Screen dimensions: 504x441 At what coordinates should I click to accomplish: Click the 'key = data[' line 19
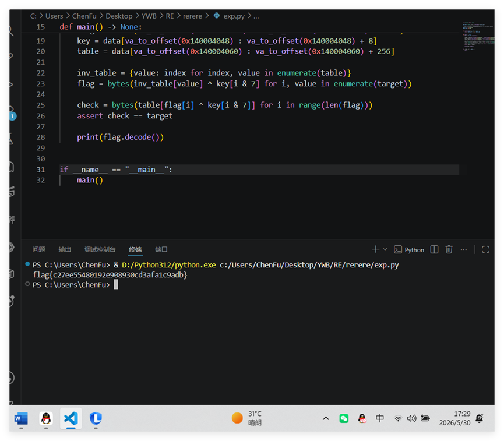[227, 41]
